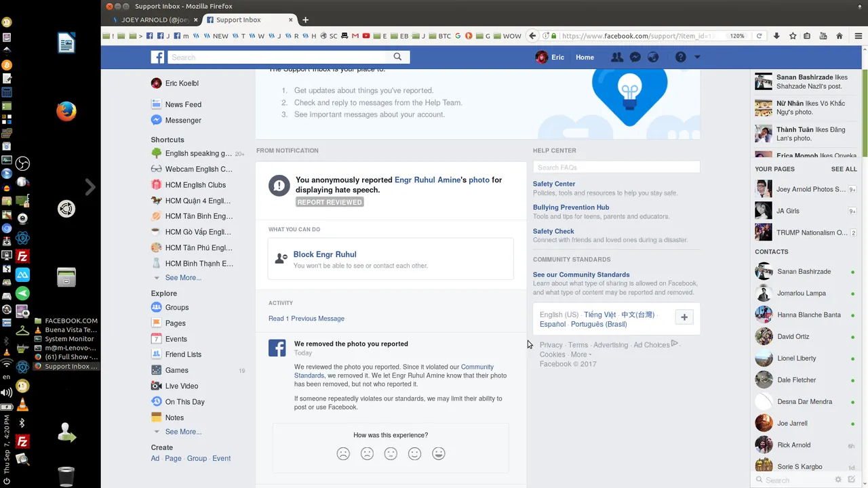Rate experience with the grinning face
Viewport: 868px width, 488px height.
[439, 453]
